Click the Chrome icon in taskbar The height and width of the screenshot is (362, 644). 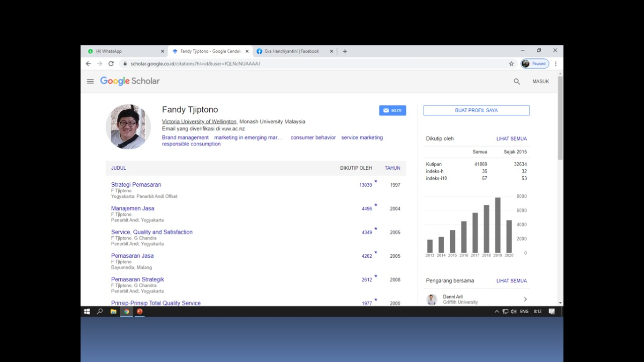point(126,312)
